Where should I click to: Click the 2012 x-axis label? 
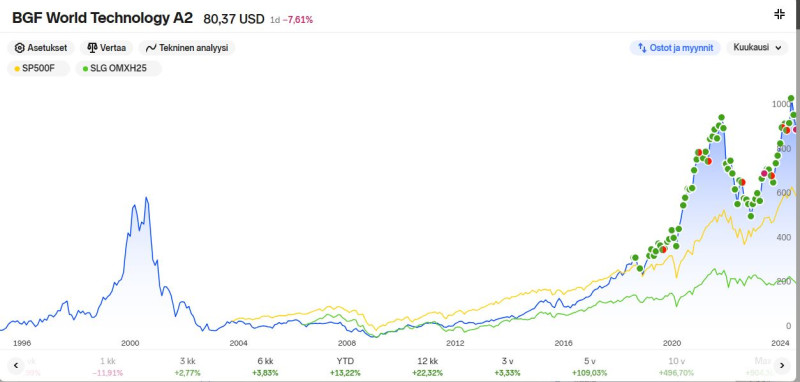tap(455, 343)
